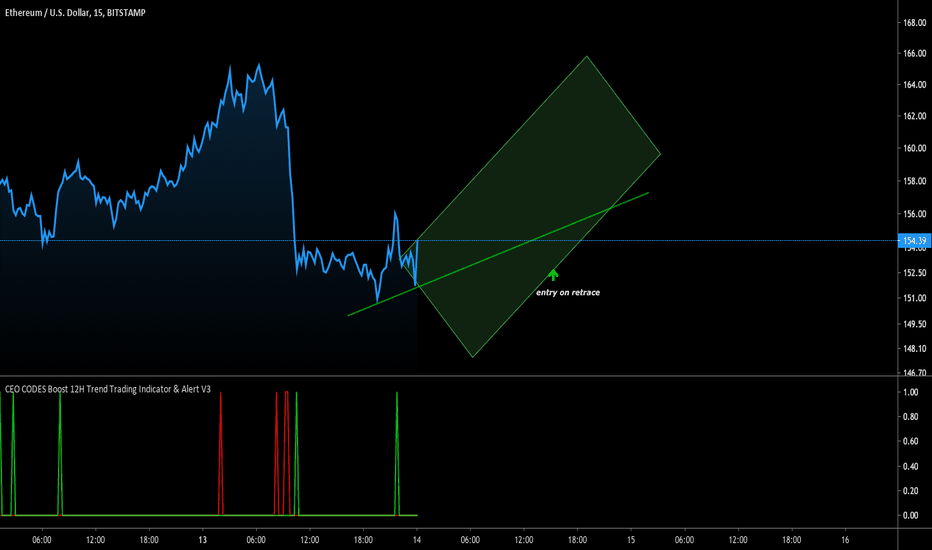932x550 pixels.
Task: Click the 160.00 price axis label
Action: pyautogui.click(x=915, y=148)
